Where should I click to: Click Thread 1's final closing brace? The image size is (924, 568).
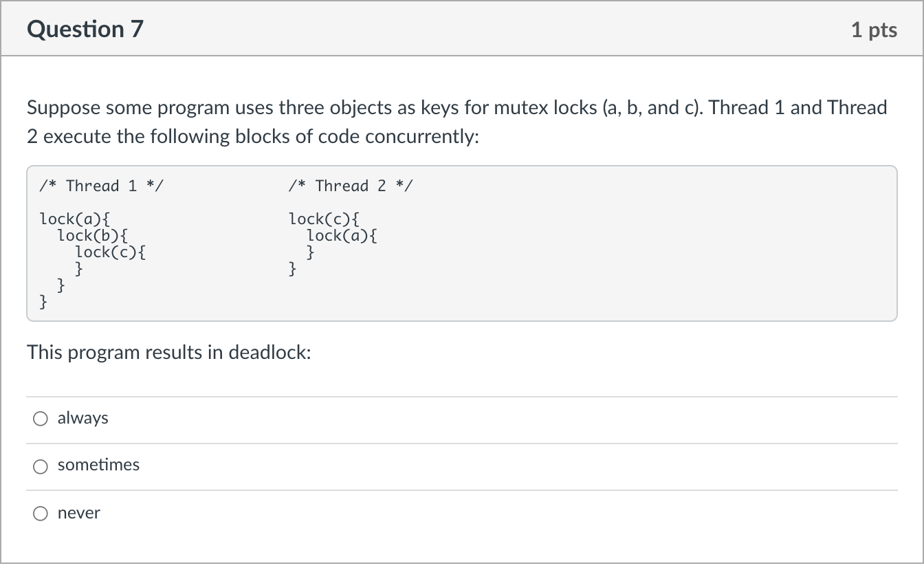click(44, 301)
